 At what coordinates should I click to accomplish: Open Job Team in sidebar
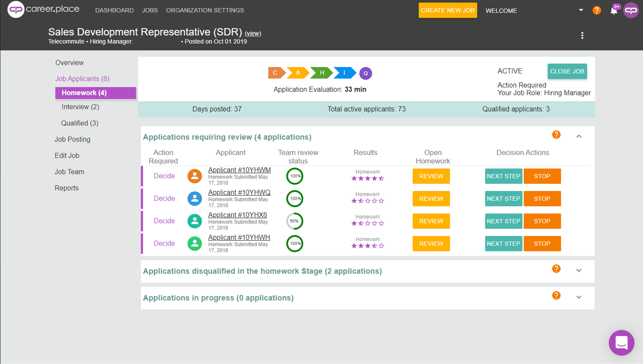coord(69,172)
